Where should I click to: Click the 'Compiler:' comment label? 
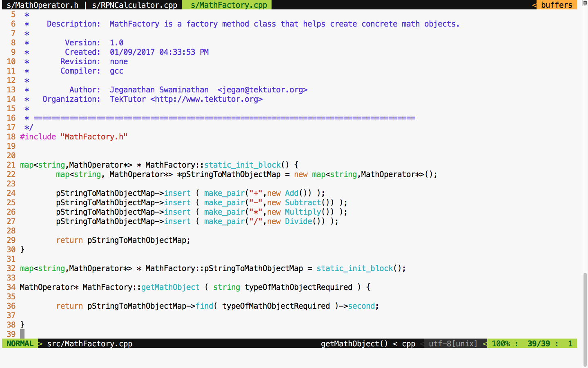[x=80, y=71]
